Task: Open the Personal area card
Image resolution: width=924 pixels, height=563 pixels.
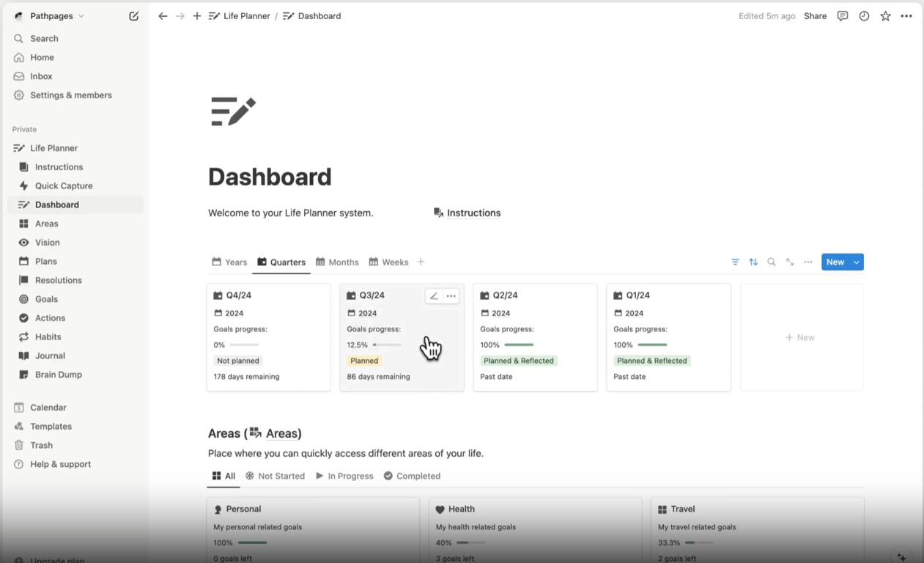Action: click(x=313, y=531)
